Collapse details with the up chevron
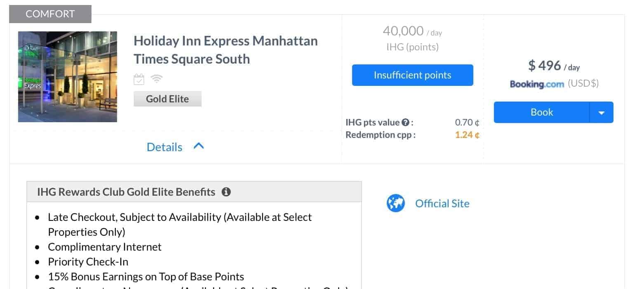 pos(199,146)
